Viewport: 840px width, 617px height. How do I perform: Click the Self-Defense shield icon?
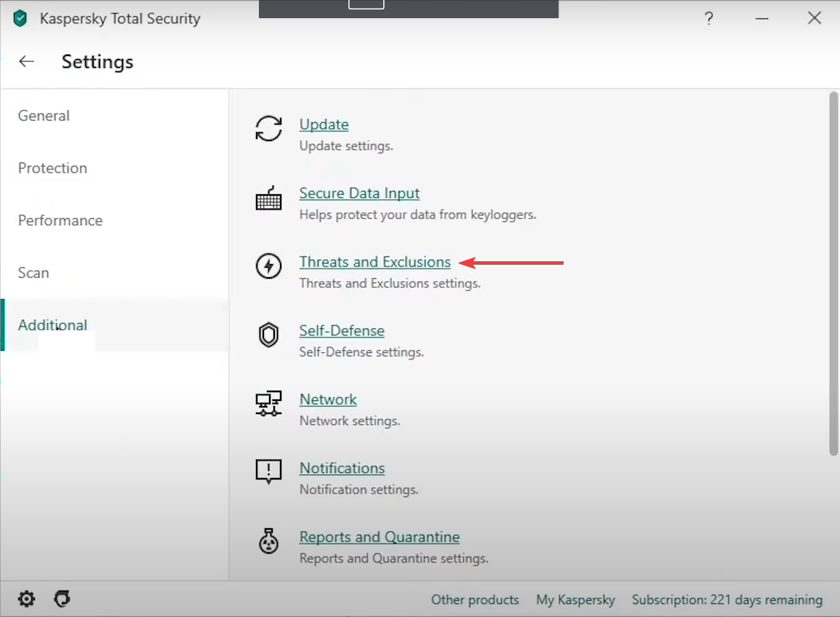(268, 335)
